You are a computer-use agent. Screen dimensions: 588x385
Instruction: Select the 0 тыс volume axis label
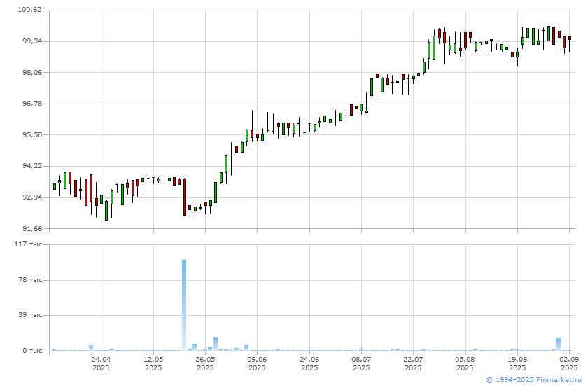click(32, 351)
